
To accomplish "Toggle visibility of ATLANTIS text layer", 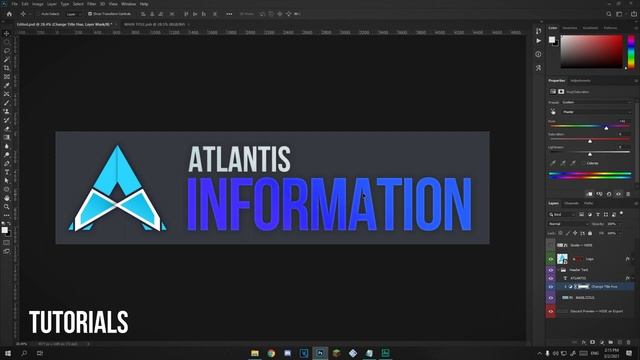I will [x=551, y=278].
